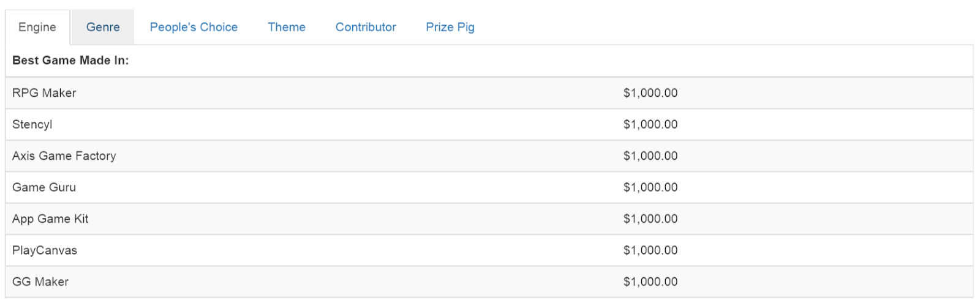The width and height of the screenshot is (980, 303).
Task: Click the RPG Maker prize amount
Action: pyautogui.click(x=650, y=93)
